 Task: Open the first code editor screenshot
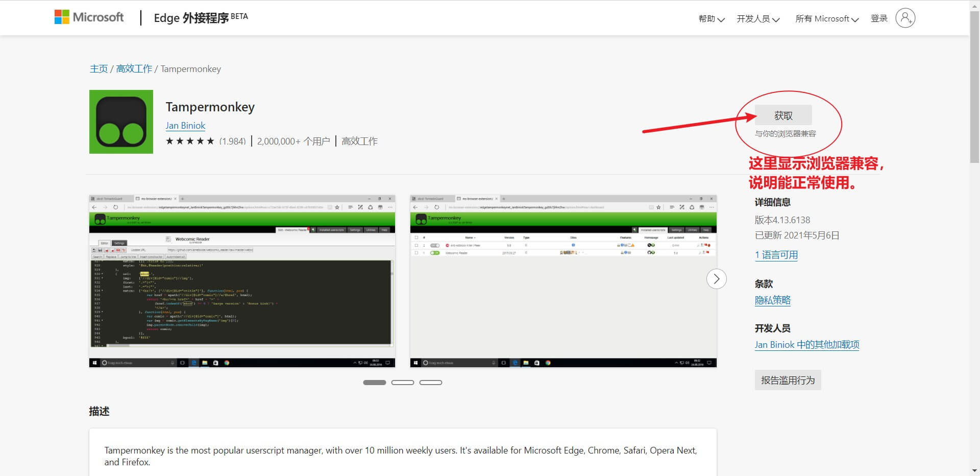(242, 281)
